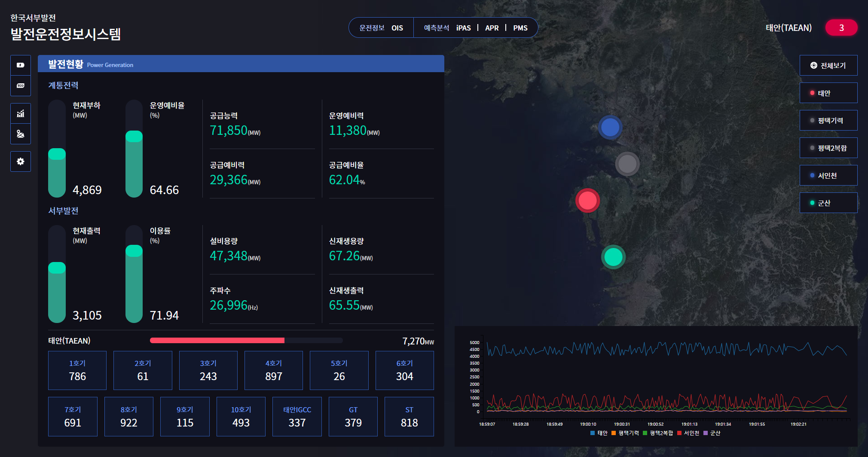Toggle 평택기력 series in chart legend
The height and width of the screenshot is (457, 868).
pyautogui.click(x=625, y=433)
